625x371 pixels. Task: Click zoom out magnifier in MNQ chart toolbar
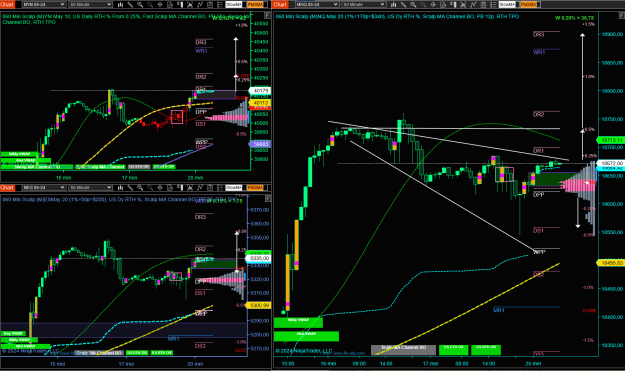pyautogui.click(x=423, y=4)
